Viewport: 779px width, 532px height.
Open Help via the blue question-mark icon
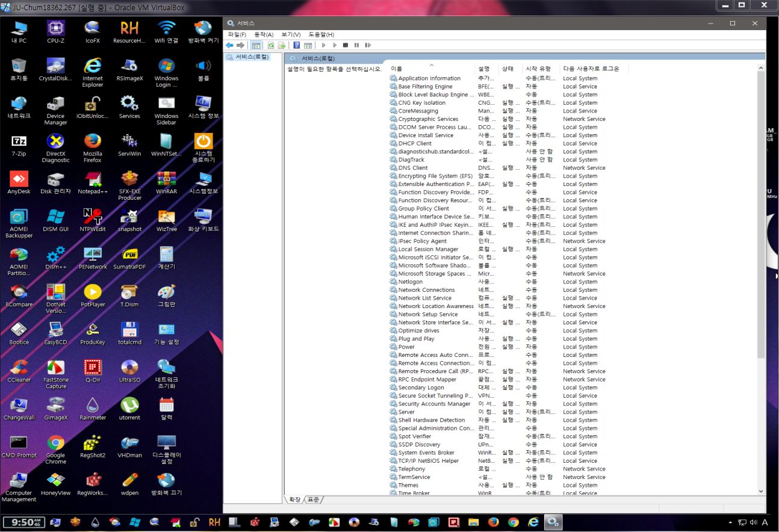click(296, 45)
